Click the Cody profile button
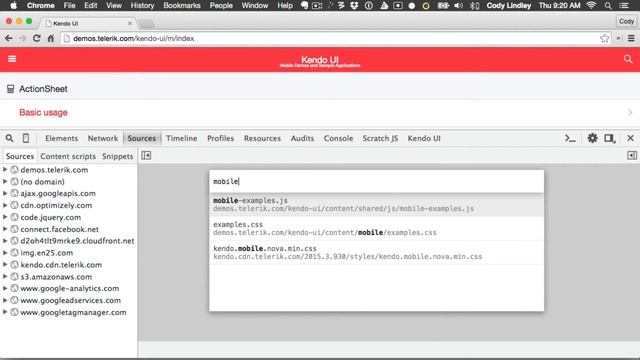 (626, 21)
